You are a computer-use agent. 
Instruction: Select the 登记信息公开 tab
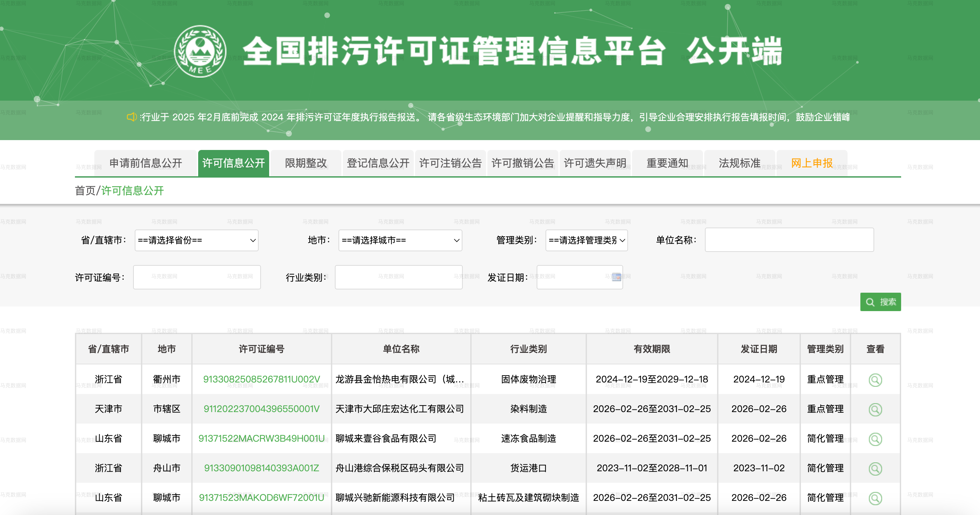click(x=378, y=163)
